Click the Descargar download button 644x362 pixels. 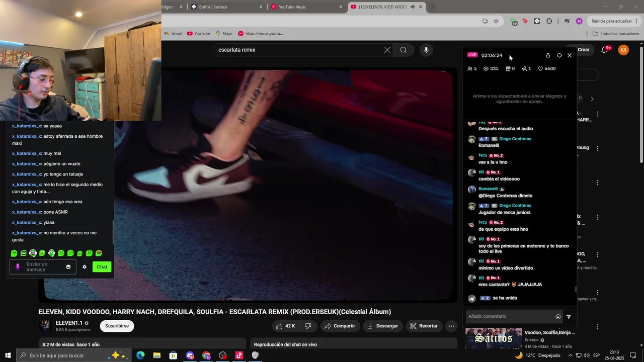click(383, 326)
